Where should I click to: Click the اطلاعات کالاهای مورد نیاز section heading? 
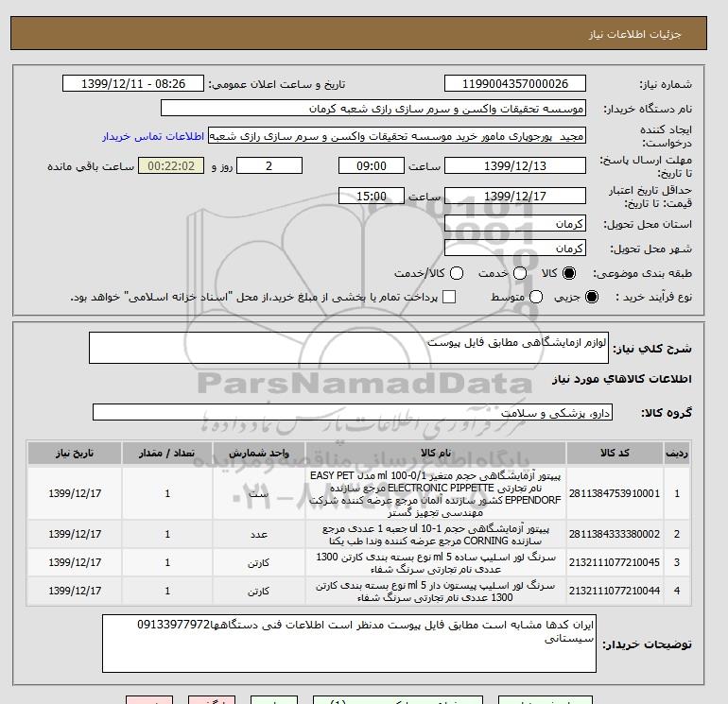coord(622,379)
